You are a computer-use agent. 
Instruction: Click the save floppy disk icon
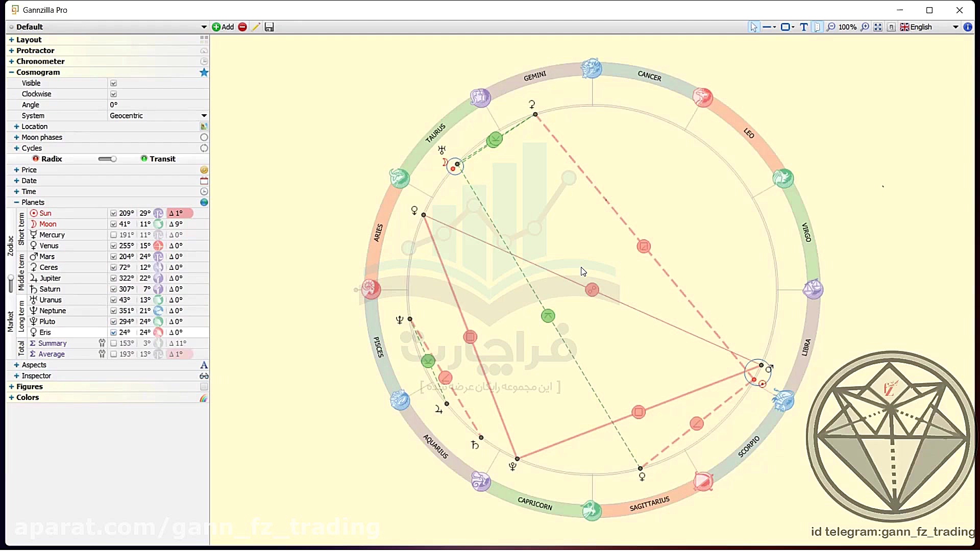click(x=269, y=27)
